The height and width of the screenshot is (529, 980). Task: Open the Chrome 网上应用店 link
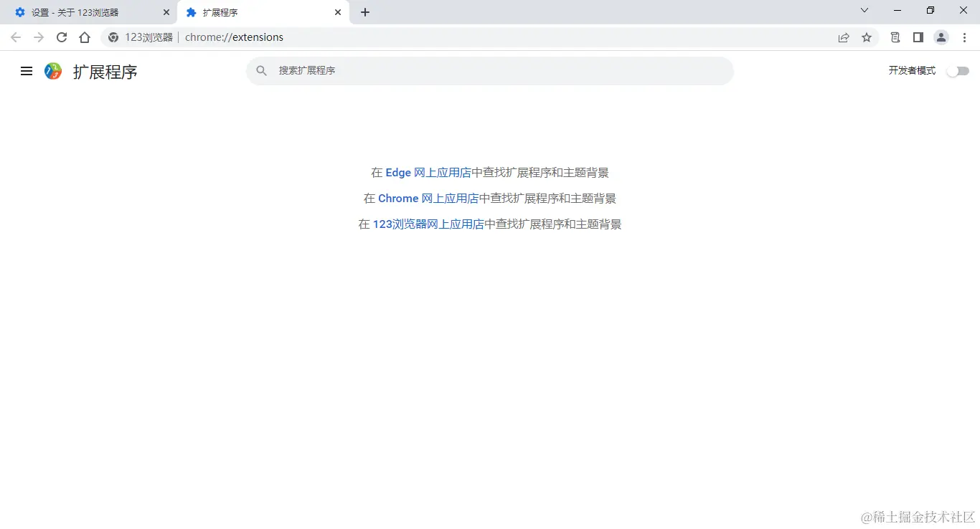(x=428, y=199)
